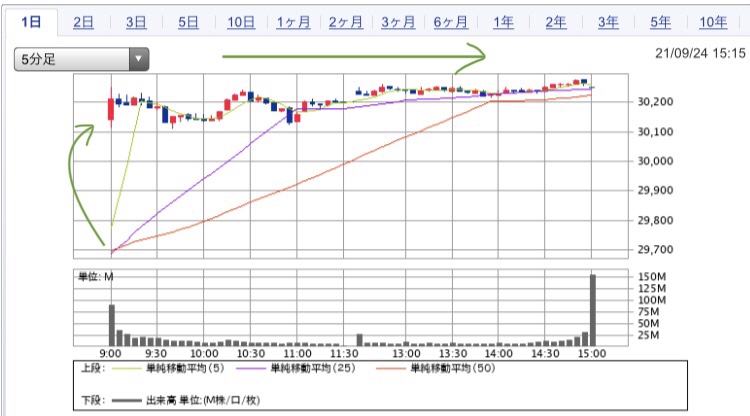Click the 21/09/24 15:15 timestamp
This screenshot has width=750, height=416.
700,53
